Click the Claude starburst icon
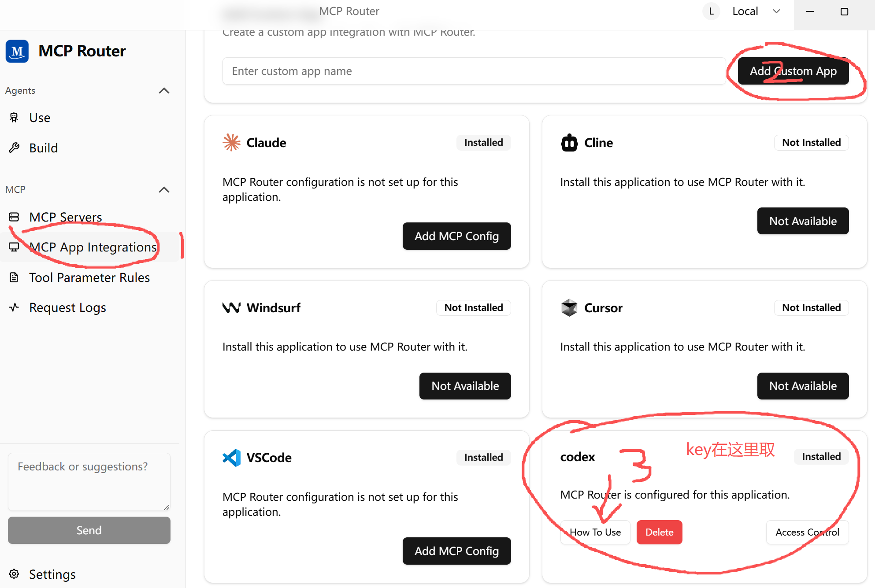This screenshot has width=875, height=588. [231, 142]
